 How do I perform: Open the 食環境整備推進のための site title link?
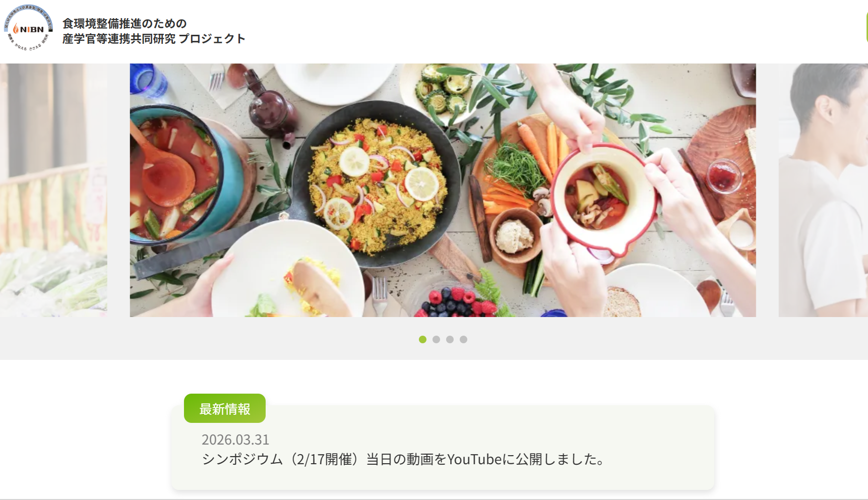(125, 23)
